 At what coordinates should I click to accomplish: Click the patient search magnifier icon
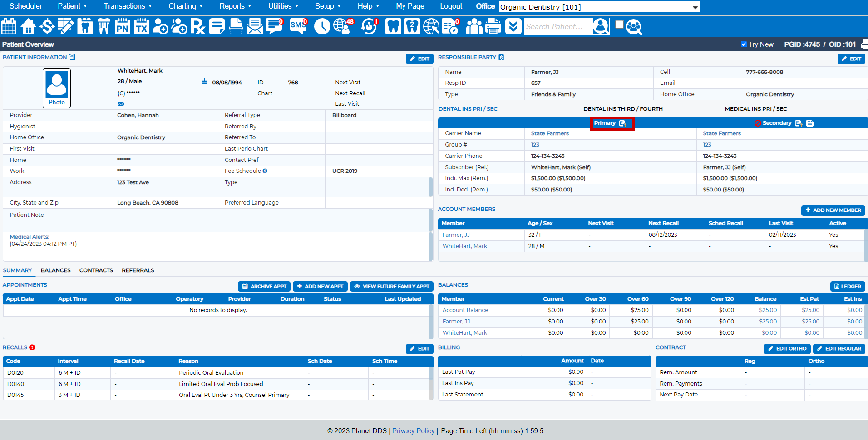[x=601, y=26]
